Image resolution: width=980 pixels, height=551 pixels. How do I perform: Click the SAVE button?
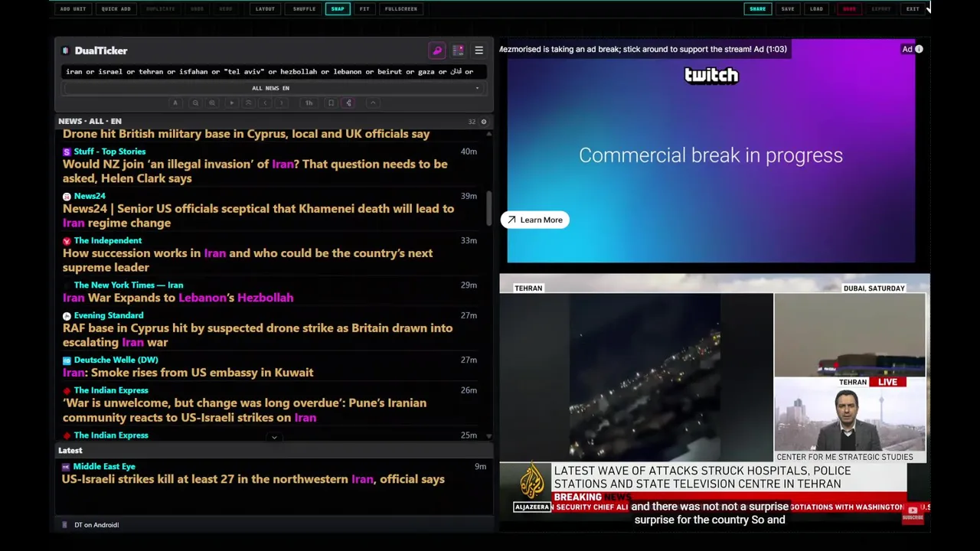click(x=788, y=8)
